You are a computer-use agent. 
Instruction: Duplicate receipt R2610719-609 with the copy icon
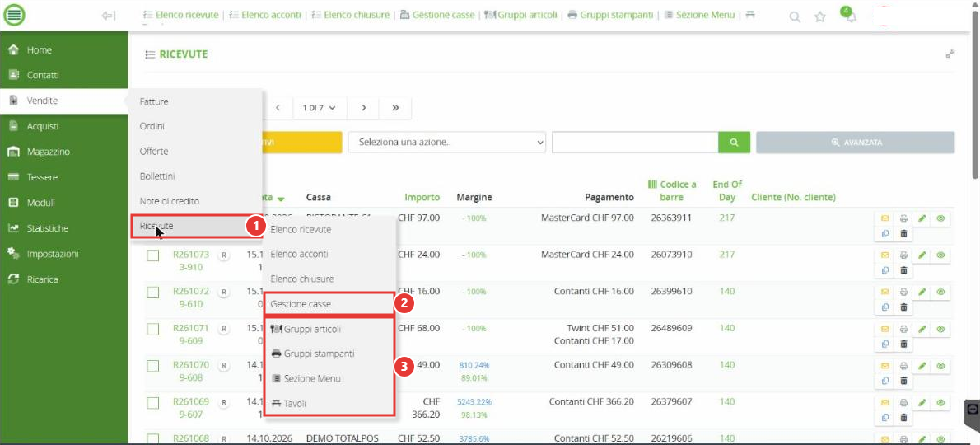point(885,344)
